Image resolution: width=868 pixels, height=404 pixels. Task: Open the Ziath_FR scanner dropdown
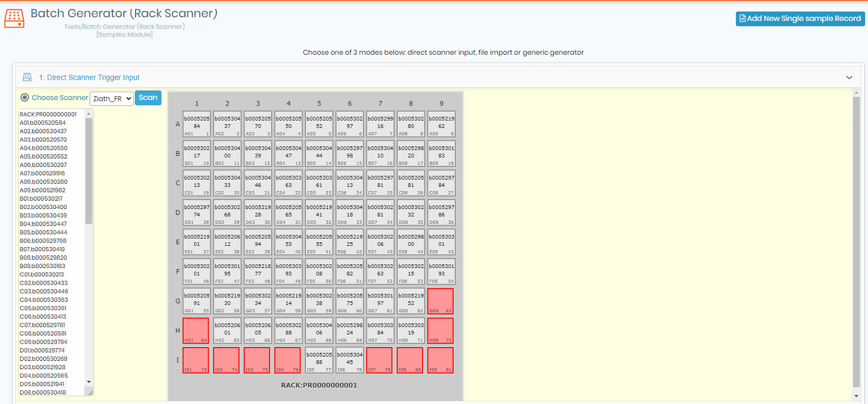point(111,98)
